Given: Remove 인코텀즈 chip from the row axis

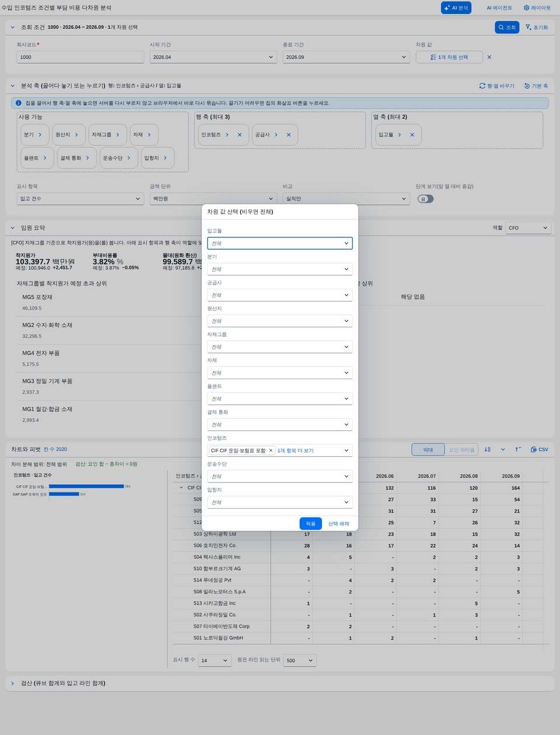Looking at the screenshot, I should (240, 135).
